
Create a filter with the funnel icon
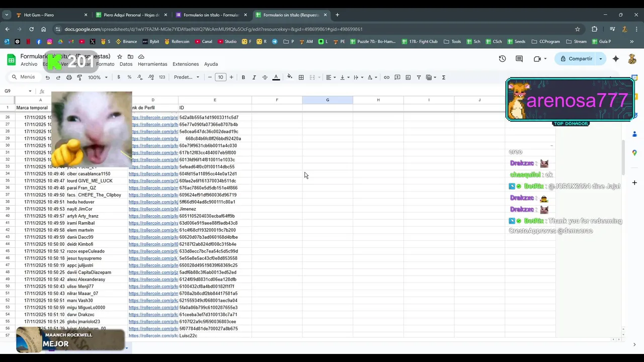(x=419, y=77)
